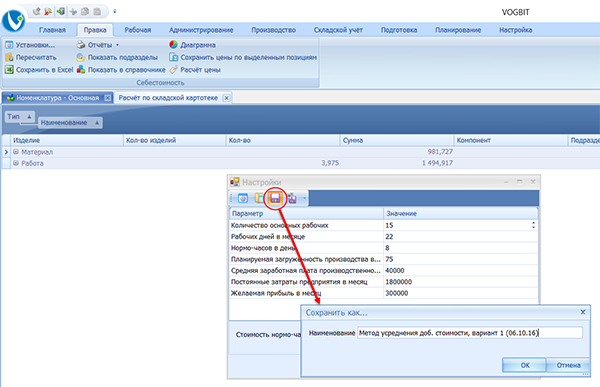The width and height of the screenshot is (600, 387).
Task: Close the Сохранить как dialog
Action: click(583, 312)
